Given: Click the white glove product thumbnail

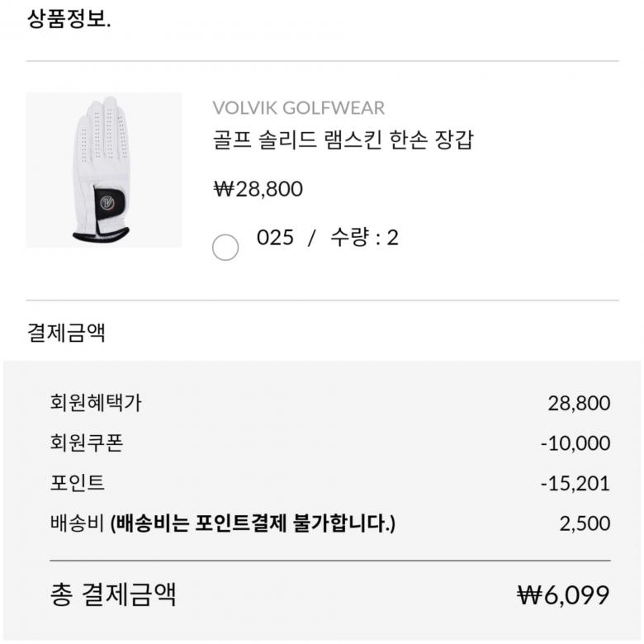Looking at the screenshot, I should (103, 169).
